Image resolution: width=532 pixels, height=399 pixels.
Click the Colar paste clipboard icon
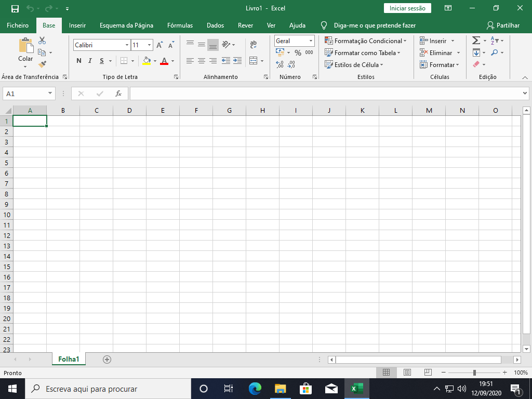(x=26, y=45)
